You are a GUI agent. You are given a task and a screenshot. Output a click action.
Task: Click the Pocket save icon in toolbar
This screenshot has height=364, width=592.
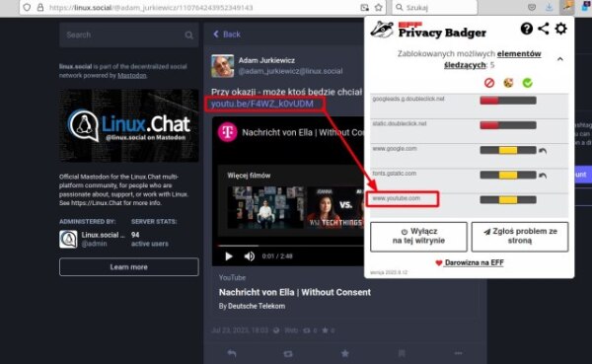point(532,7)
